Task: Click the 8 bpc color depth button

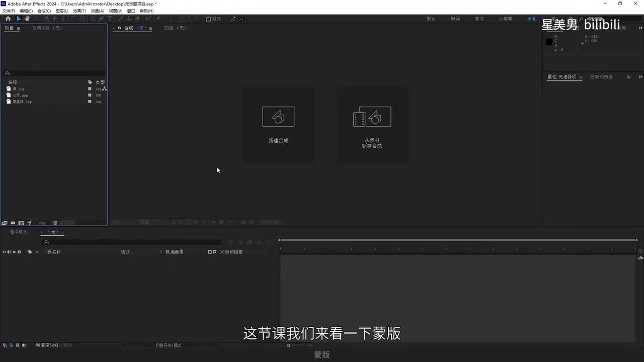Action: 42,223
